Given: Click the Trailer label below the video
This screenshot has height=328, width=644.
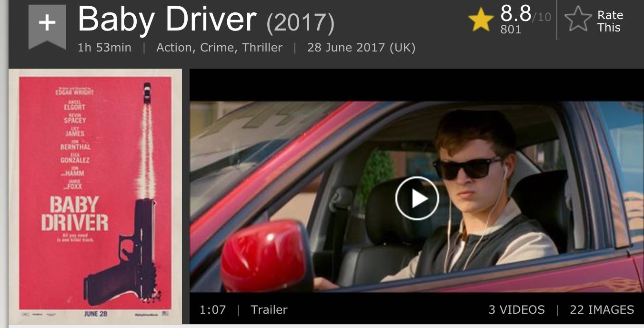Looking at the screenshot, I should click(x=269, y=309).
